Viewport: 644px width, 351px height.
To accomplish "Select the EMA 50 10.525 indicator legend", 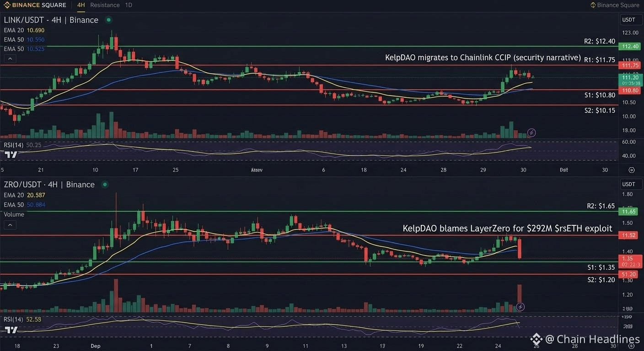I will [x=24, y=48].
